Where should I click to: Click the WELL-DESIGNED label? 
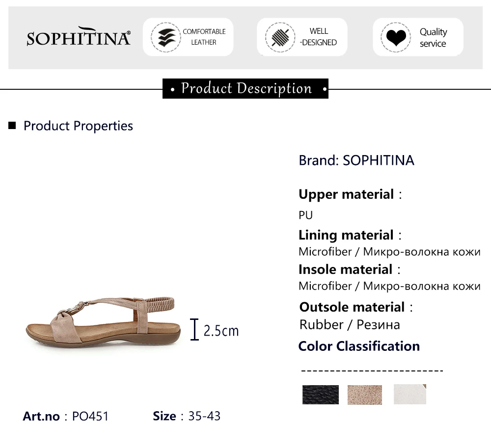(319, 37)
